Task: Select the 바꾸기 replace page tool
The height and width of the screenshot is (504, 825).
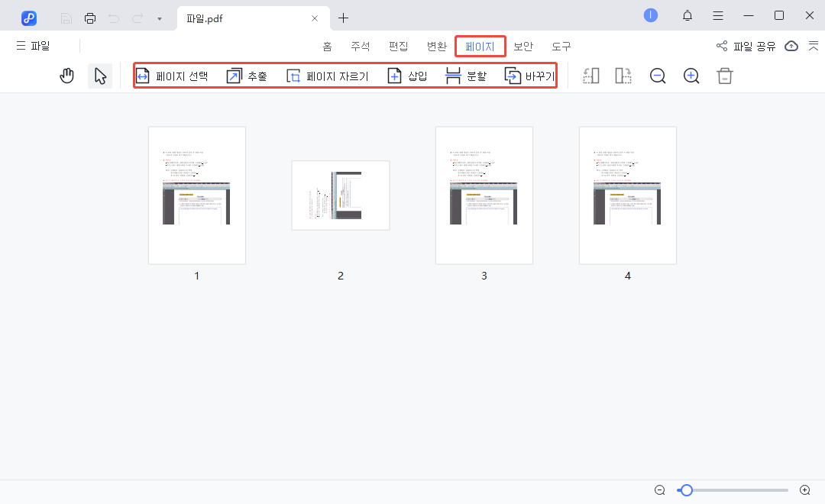Action: tap(529, 76)
